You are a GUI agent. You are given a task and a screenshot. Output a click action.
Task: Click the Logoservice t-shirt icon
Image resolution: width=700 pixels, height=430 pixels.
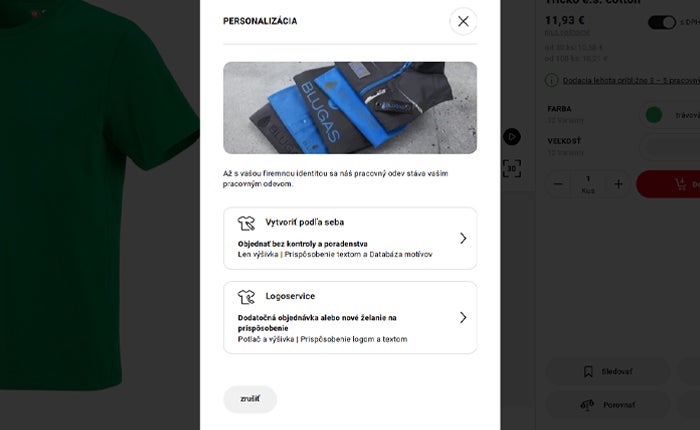click(246, 296)
